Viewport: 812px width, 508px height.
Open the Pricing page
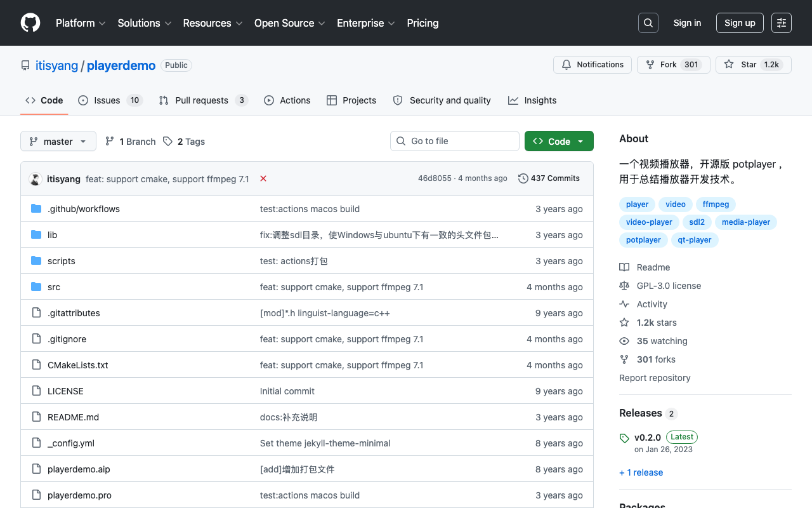[422, 23]
